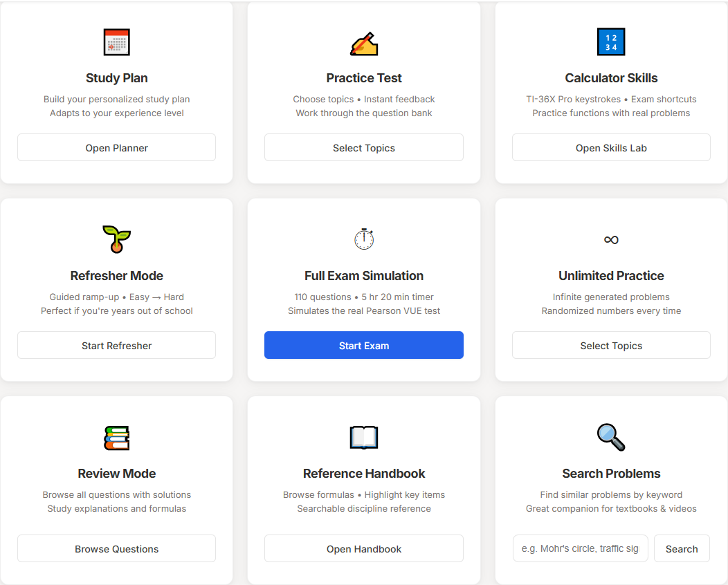This screenshot has height=585, width=728.
Task: Click the Practice Test writing hand icon
Action: pos(364,44)
